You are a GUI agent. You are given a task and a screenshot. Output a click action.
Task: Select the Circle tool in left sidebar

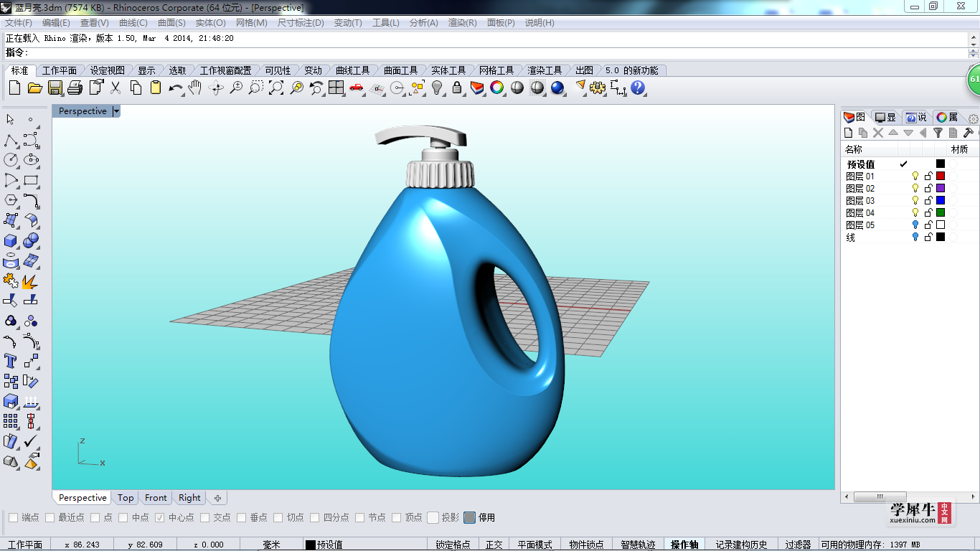pos(11,159)
